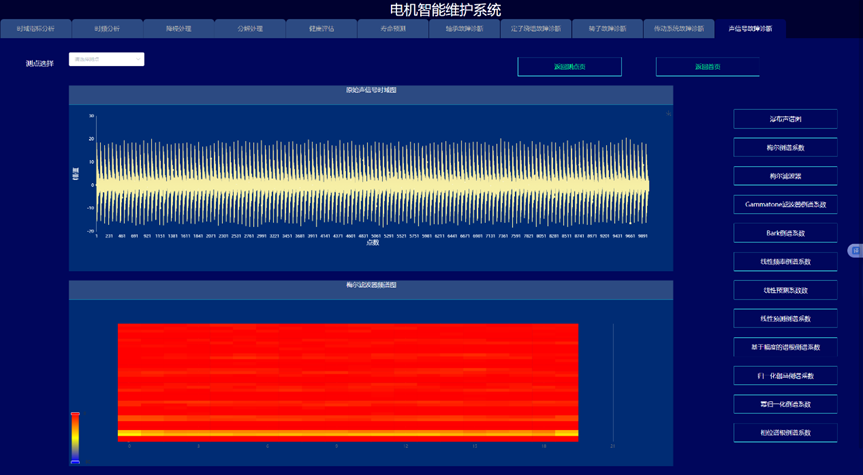Click the floating side widget icon at right edge

point(855,250)
